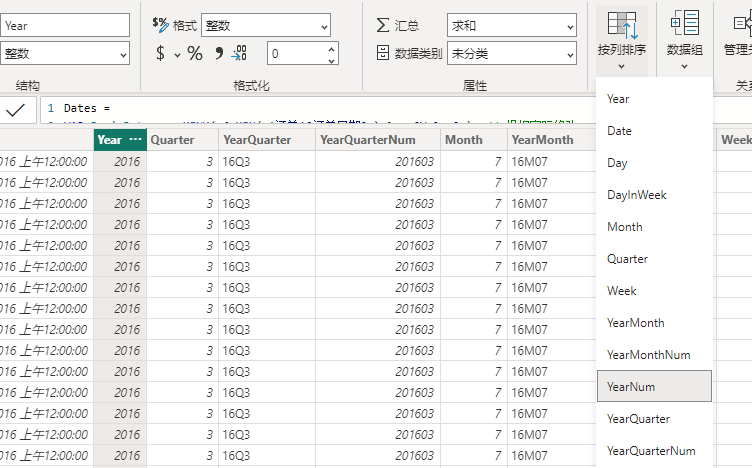The image size is (752, 468).
Task: Apply percentage format icon
Action: 195,53
